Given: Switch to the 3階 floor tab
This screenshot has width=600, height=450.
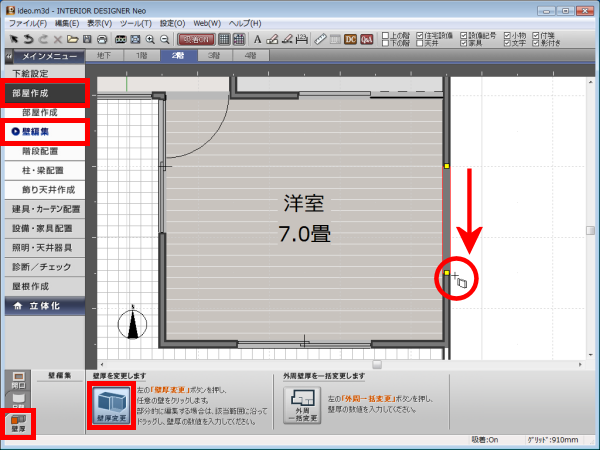Looking at the screenshot, I should (212, 57).
